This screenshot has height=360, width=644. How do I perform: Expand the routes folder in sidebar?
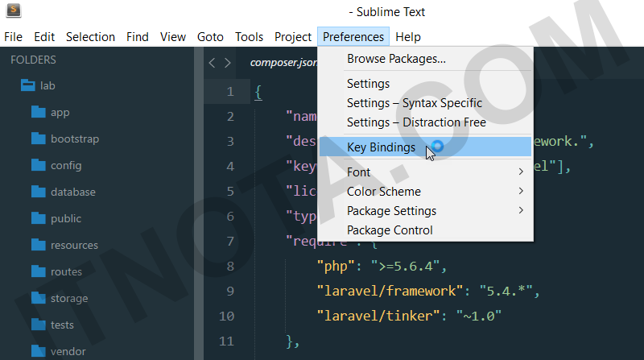click(x=66, y=271)
